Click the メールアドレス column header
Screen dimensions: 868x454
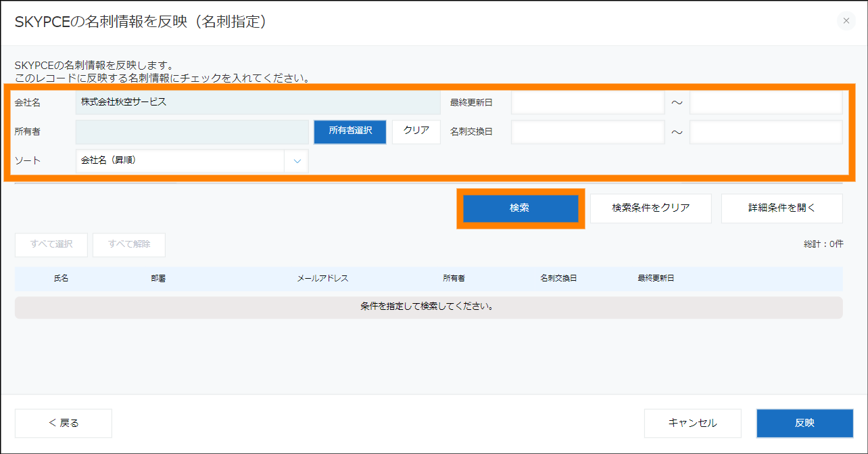pyautogui.click(x=322, y=279)
